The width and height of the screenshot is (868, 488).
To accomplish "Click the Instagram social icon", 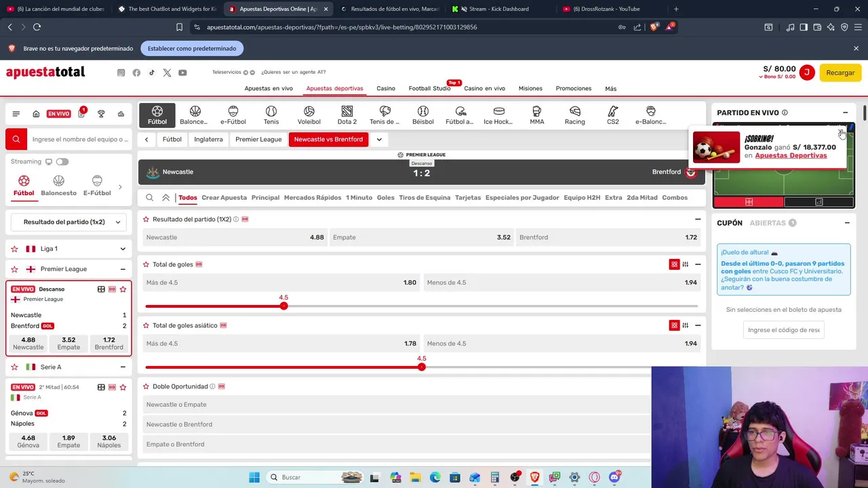I will (x=121, y=73).
